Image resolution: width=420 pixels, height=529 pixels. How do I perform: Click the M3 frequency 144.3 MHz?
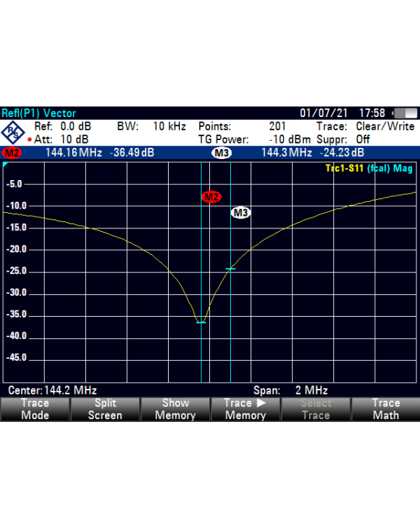point(286,153)
